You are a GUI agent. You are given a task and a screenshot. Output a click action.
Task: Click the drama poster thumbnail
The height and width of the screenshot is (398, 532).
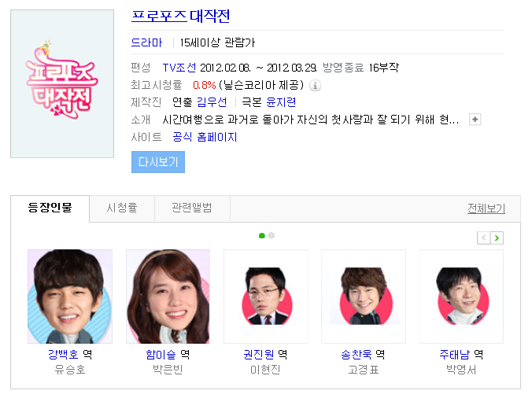click(62, 83)
